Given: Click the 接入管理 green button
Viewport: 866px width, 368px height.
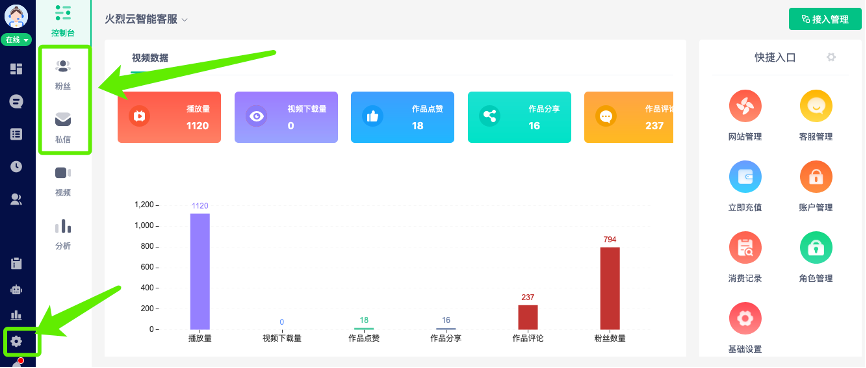Looking at the screenshot, I should [825, 19].
